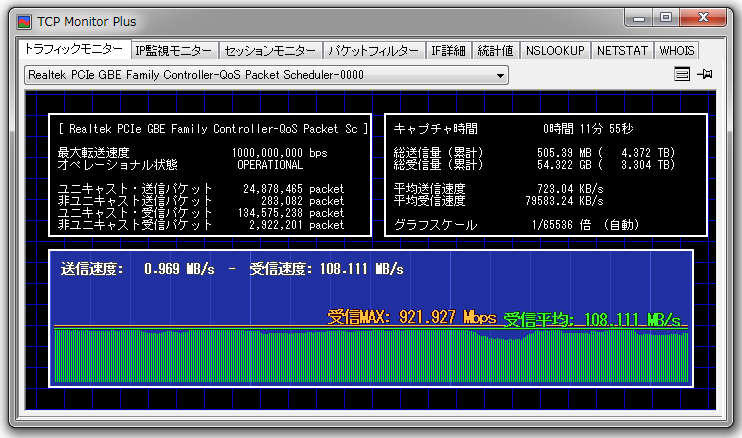Image resolution: width=742 pixels, height=438 pixels.
Task: Click the pin always-on-top icon
Action: point(705,75)
